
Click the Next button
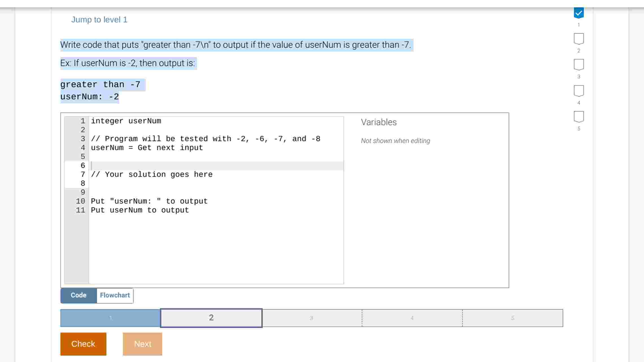[143, 344]
